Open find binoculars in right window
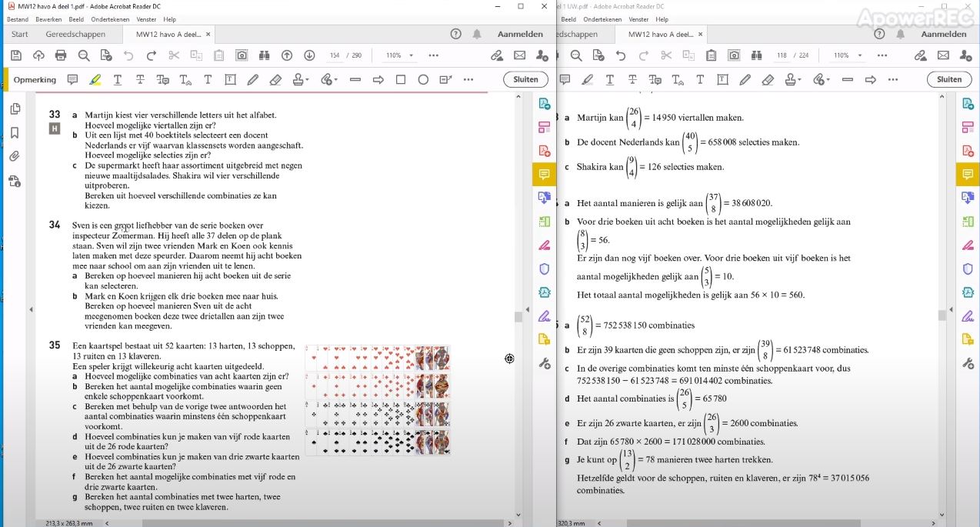The image size is (980, 527). [x=756, y=55]
